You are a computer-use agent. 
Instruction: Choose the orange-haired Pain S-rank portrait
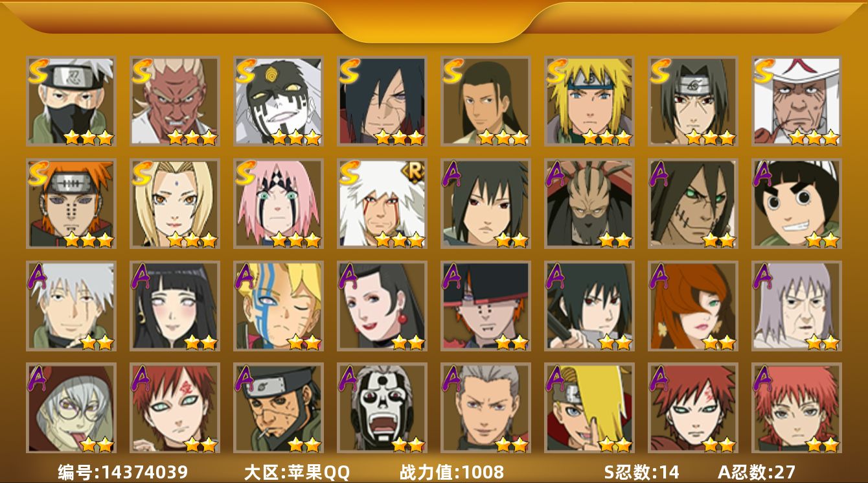click(x=71, y=204)
